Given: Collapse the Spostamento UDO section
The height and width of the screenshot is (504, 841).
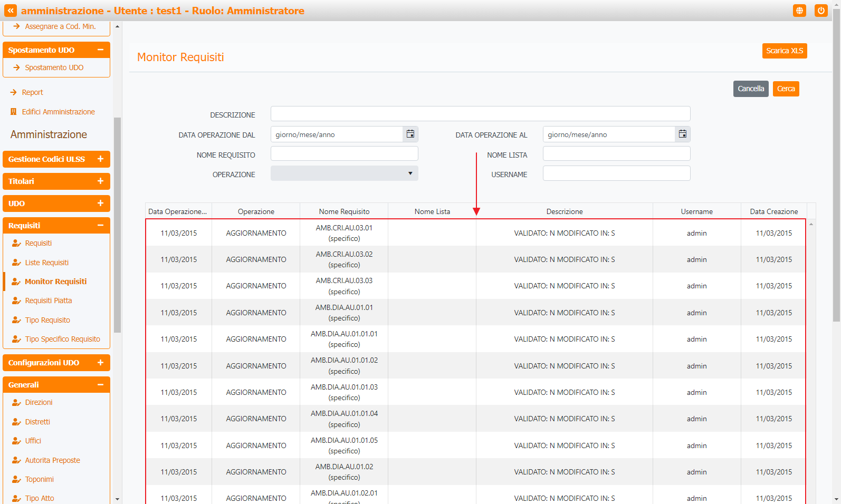Looking at the screenshot, I should [x=100, y=50].
